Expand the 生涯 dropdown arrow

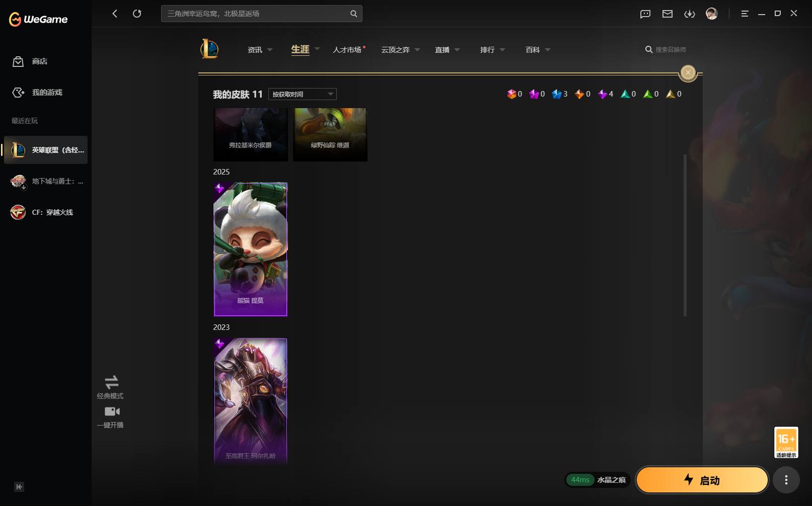click(x=317, y=49)
